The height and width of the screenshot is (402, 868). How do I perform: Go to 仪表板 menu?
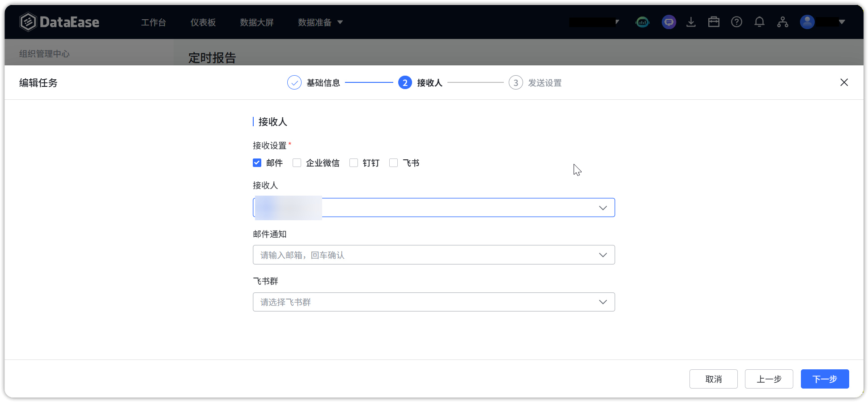[203, 22]
